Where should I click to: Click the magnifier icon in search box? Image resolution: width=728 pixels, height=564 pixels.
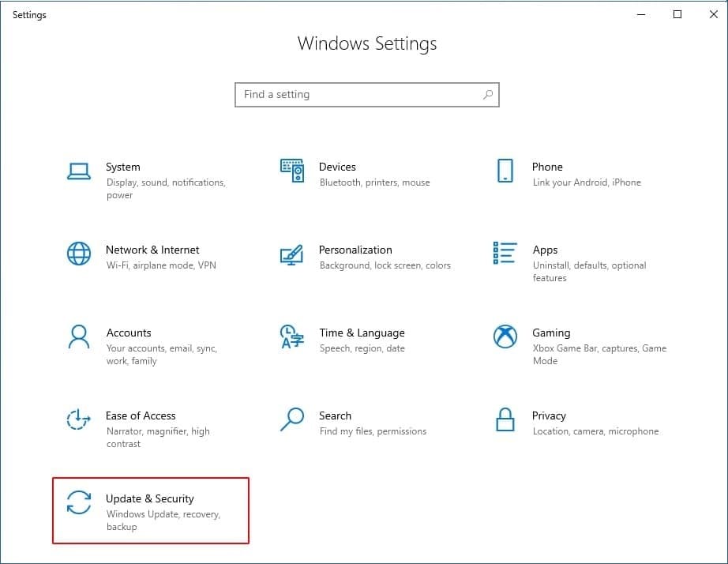[488, 95]
